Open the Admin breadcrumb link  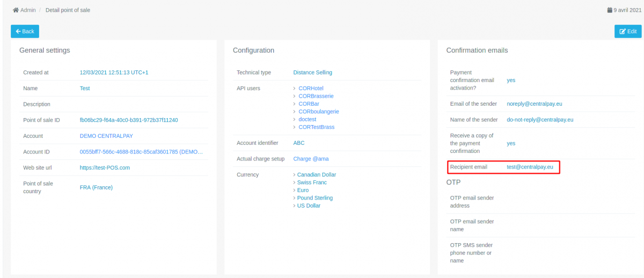tap(28, 10)
